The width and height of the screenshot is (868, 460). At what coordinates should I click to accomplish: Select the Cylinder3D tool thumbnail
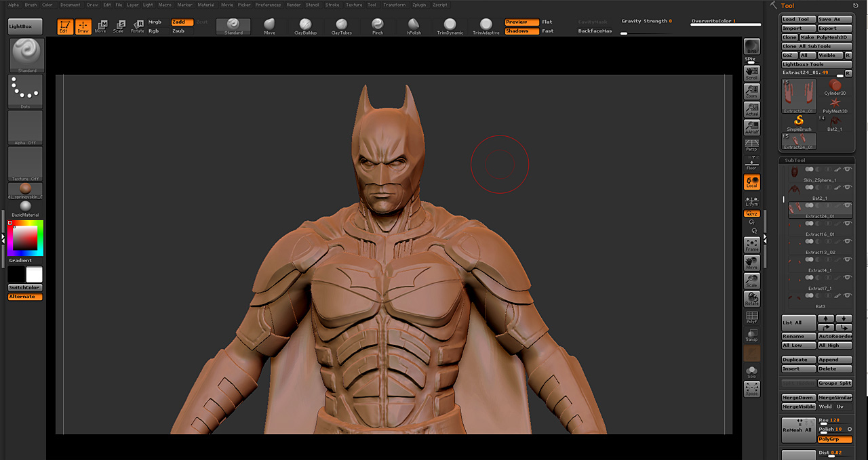(835, 87)
